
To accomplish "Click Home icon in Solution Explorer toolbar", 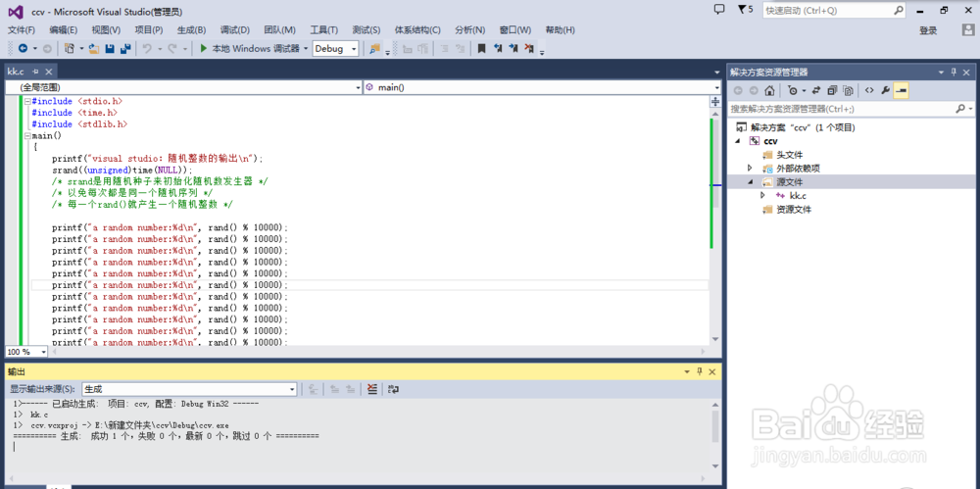I will pos(770,91).
